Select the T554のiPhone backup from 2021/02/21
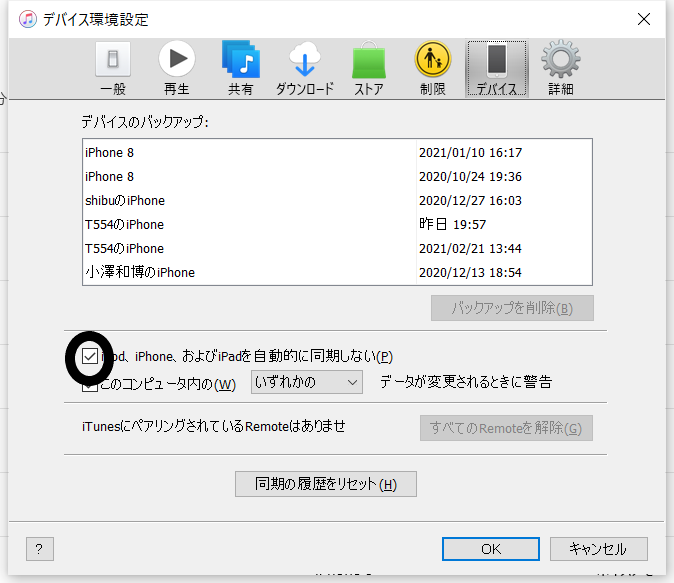 (x=337, y=249)
